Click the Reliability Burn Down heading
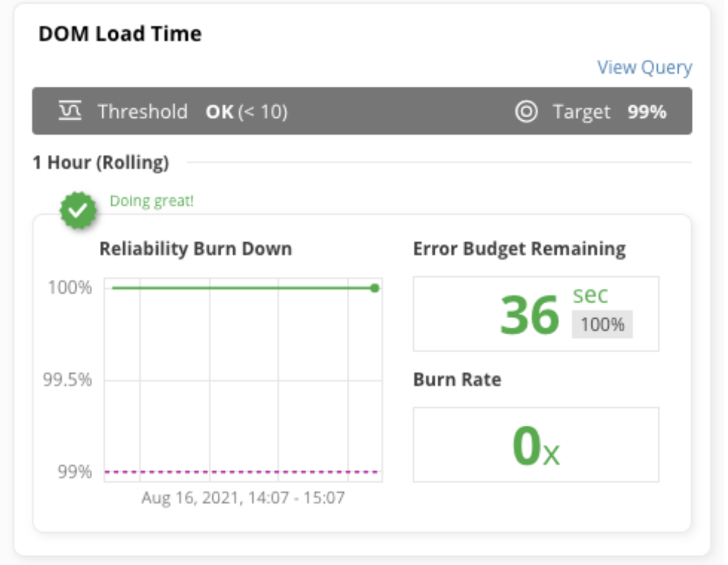The height and width of the screenshot is (565, 728). tap(196, 249)
